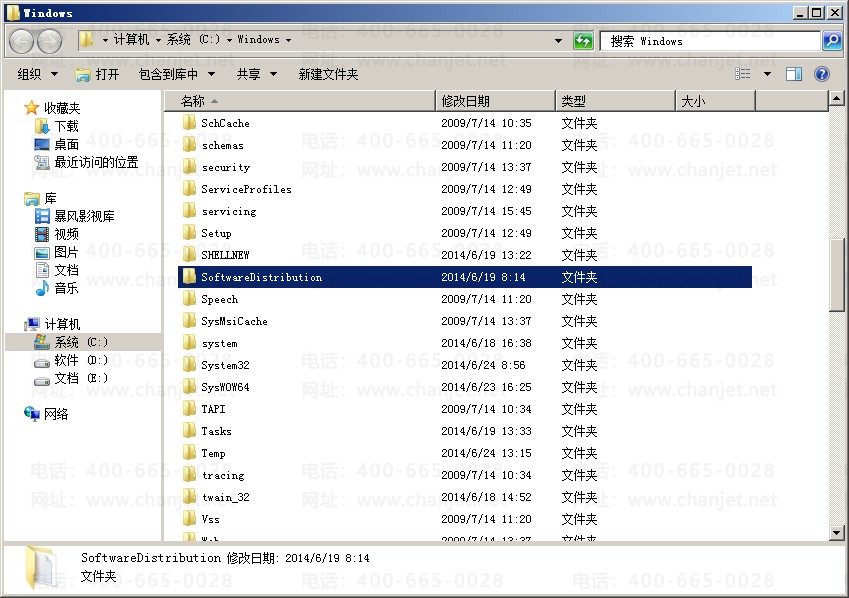
Task: Change view with the view layout icon
Action: coord(742,74)
